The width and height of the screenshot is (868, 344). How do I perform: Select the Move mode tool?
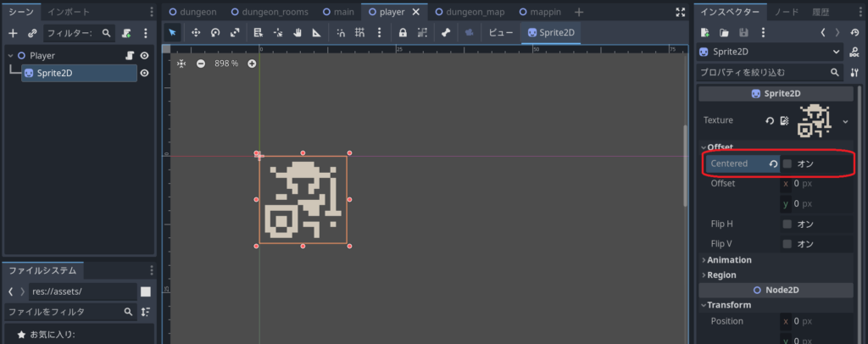[196, 33]
